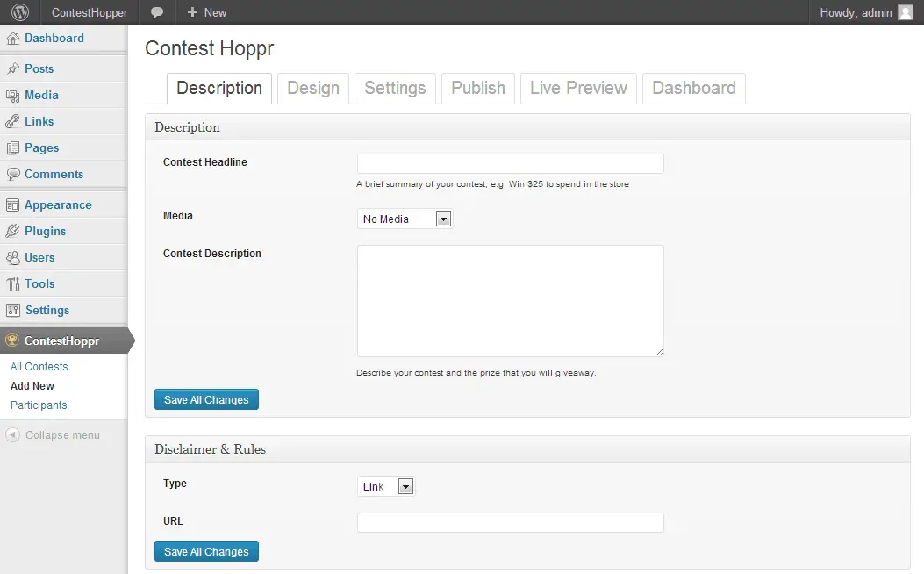924x574 pixels.
Task: Open Comments menu label in sidebar
Action: tap(54, 175)
